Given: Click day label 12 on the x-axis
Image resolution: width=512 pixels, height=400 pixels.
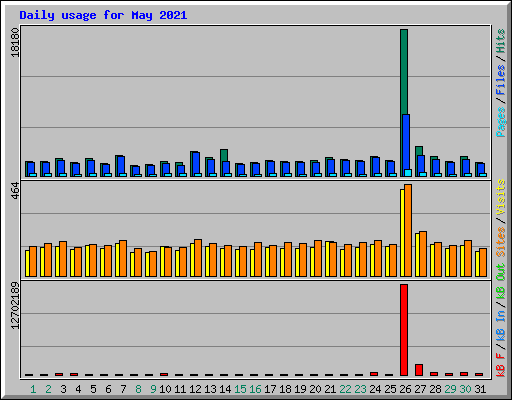Looking at the screenshot, I should (195, 389).
